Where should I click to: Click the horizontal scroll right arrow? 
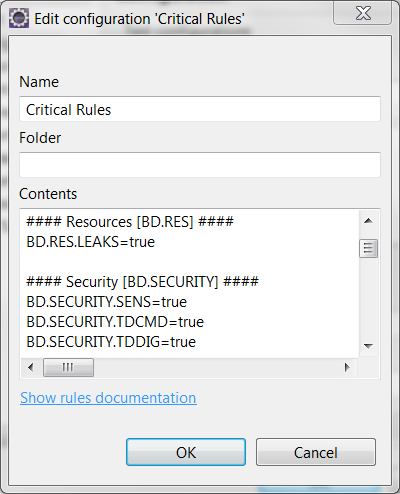point(347,368)
